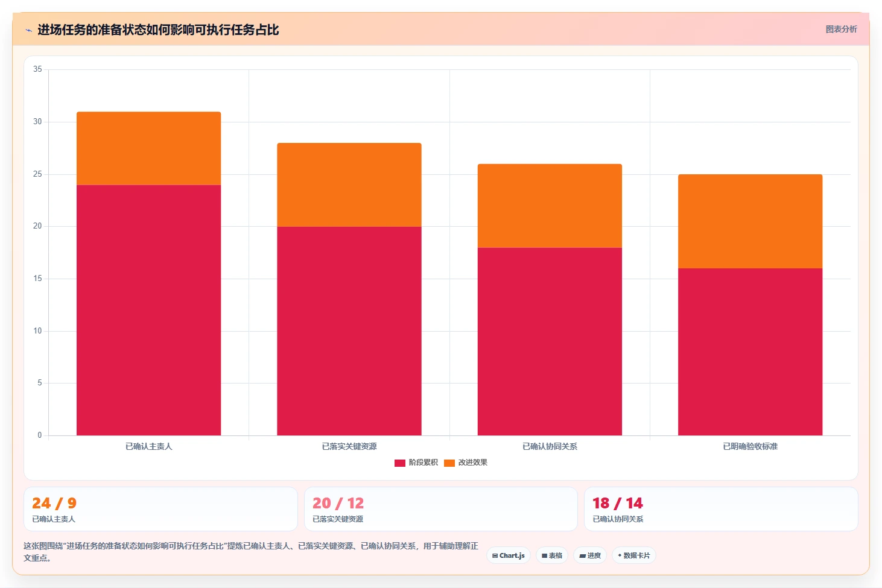Click the title 进场任务的准备状态如何影响可执行任务占比

tap(158, 30)
